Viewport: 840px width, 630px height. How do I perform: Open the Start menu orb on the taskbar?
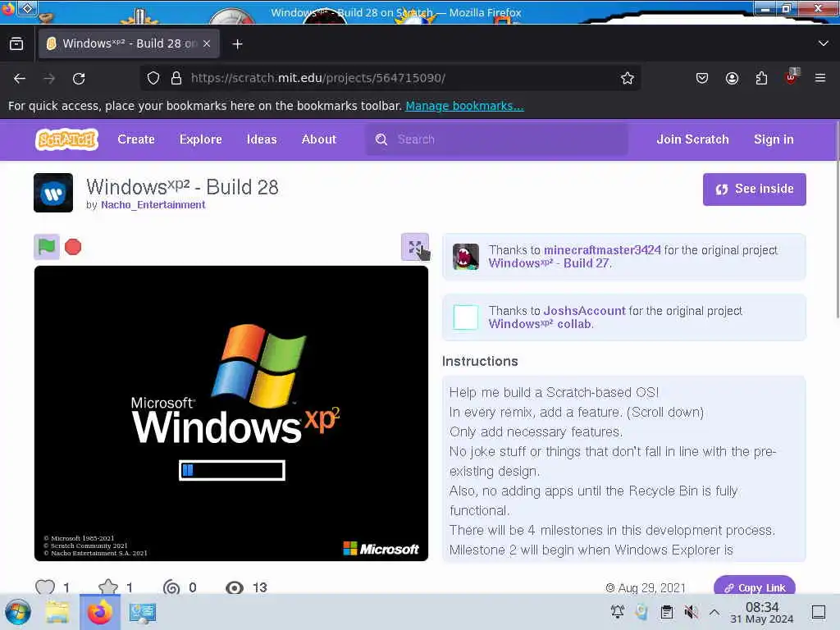(x=18, y=612)
